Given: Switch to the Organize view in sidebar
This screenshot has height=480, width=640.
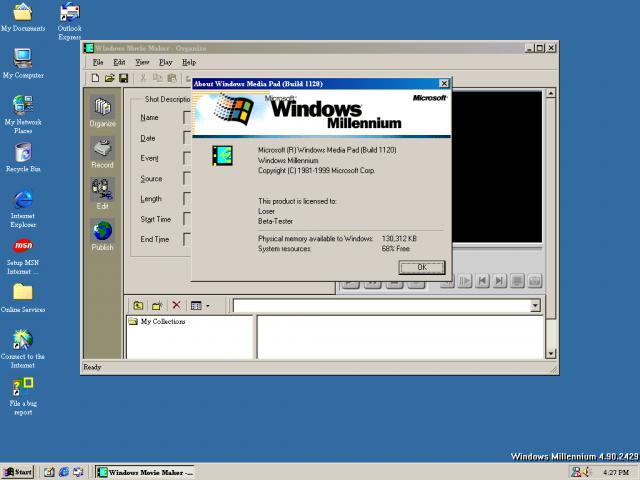Looking at the screenshot, I should coord(102,112).
